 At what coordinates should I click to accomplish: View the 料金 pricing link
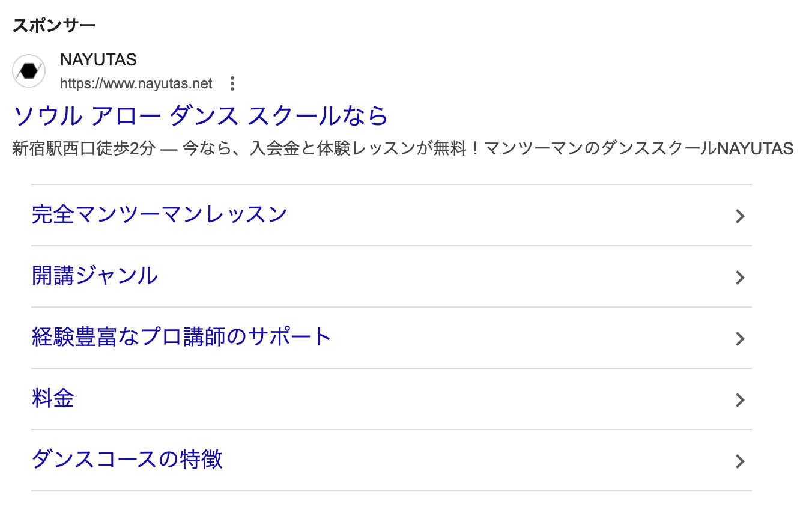coord(53,398)
